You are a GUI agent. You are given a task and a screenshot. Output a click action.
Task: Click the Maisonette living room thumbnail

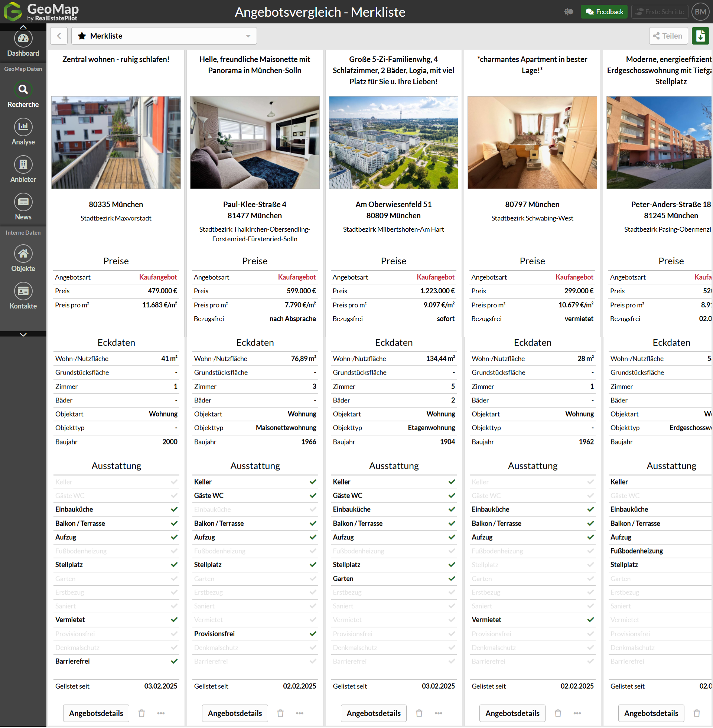255,143
